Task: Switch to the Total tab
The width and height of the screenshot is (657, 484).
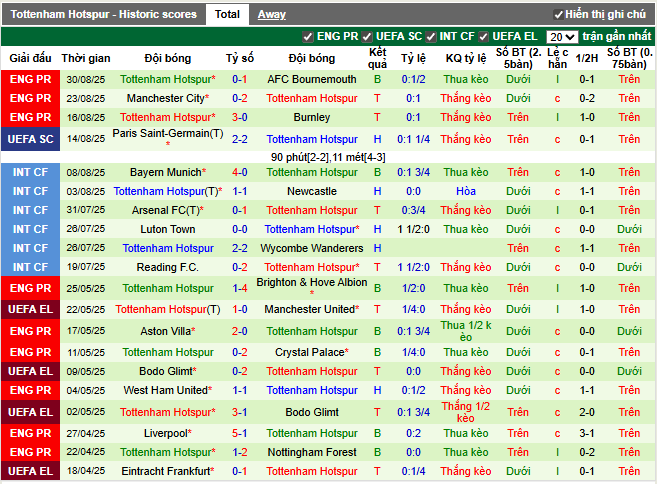Action: pos(227,15)
